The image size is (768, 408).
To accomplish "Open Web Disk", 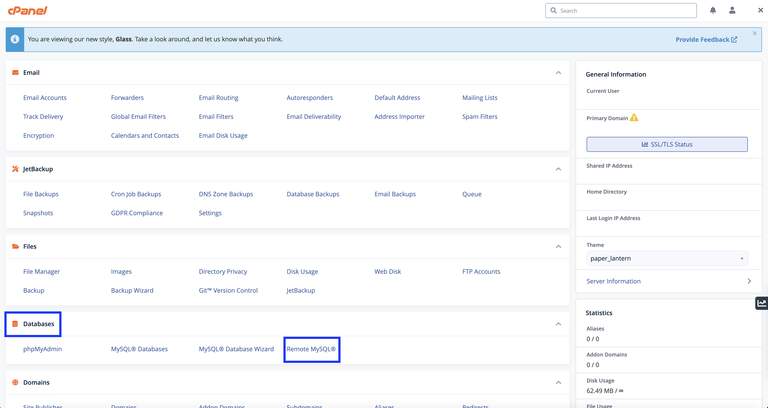I will (387, 272).
